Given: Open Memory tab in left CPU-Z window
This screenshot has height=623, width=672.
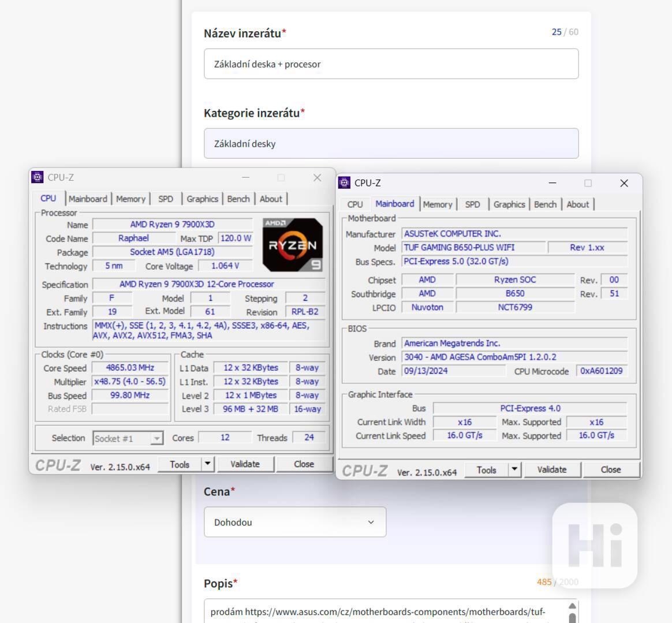Looking at the screenshot, I should 130,199.
